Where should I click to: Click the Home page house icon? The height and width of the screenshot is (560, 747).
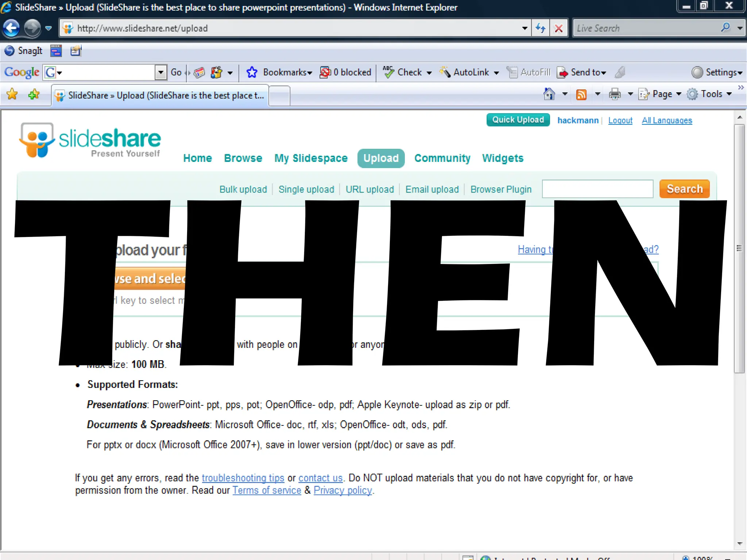point(549,94)
